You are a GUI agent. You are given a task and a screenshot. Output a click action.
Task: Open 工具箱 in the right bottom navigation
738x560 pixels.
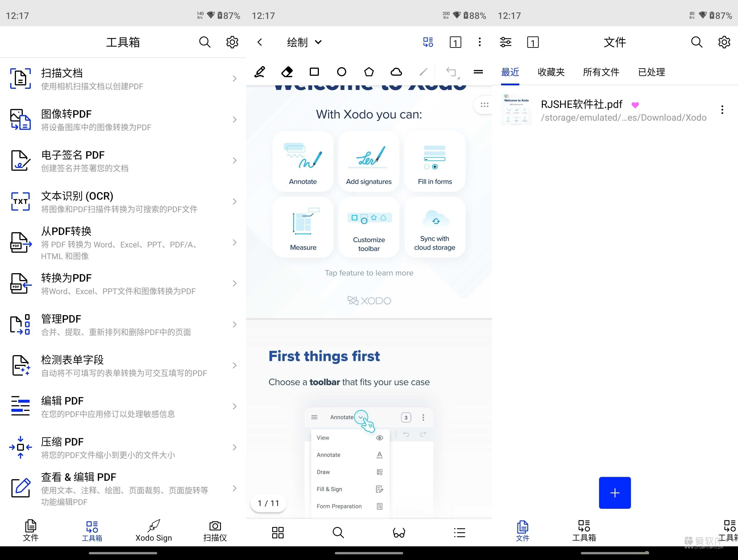[584, 531]
